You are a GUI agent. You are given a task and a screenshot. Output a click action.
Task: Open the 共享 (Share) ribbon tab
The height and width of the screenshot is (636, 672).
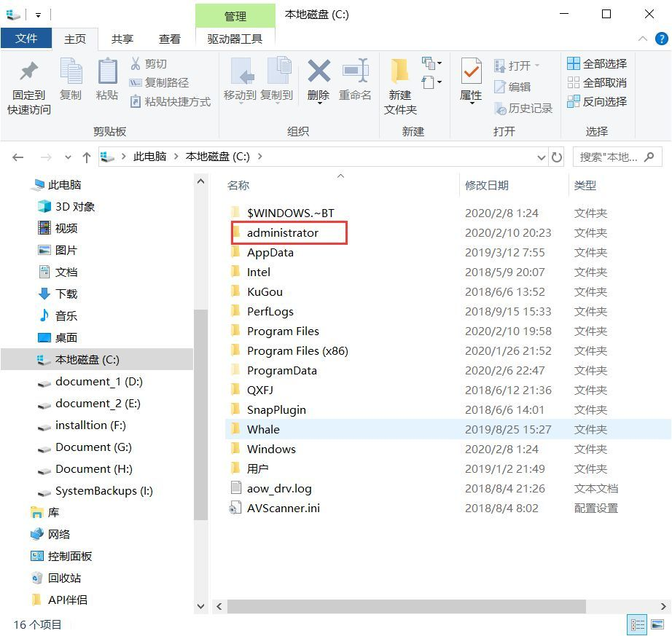pos(122,39)
